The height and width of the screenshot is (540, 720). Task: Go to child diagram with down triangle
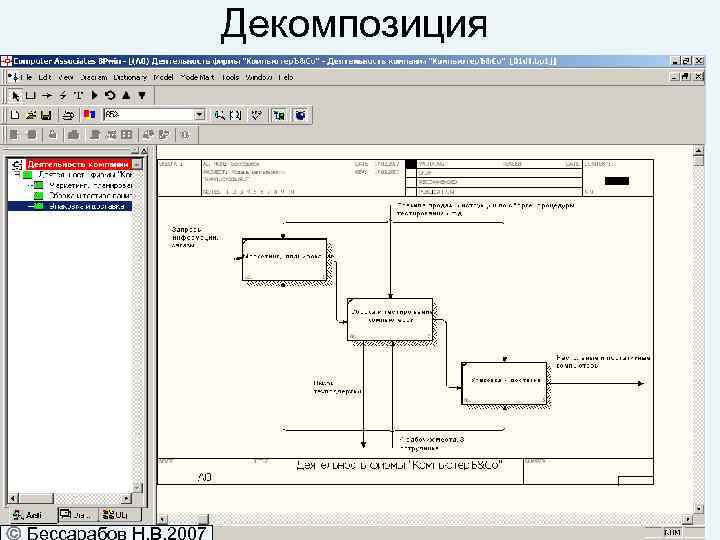[x=142, y=96]
